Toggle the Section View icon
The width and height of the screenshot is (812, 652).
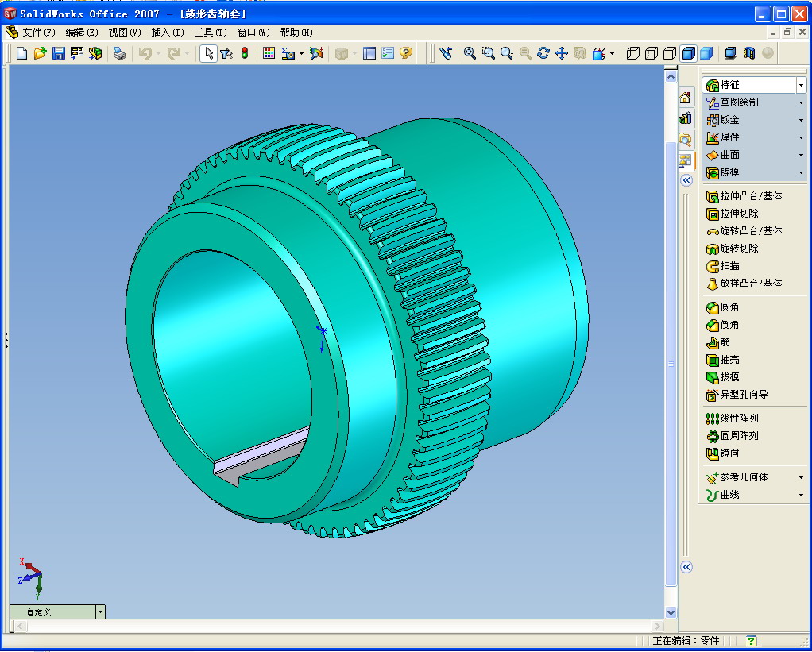coord(748,52)
